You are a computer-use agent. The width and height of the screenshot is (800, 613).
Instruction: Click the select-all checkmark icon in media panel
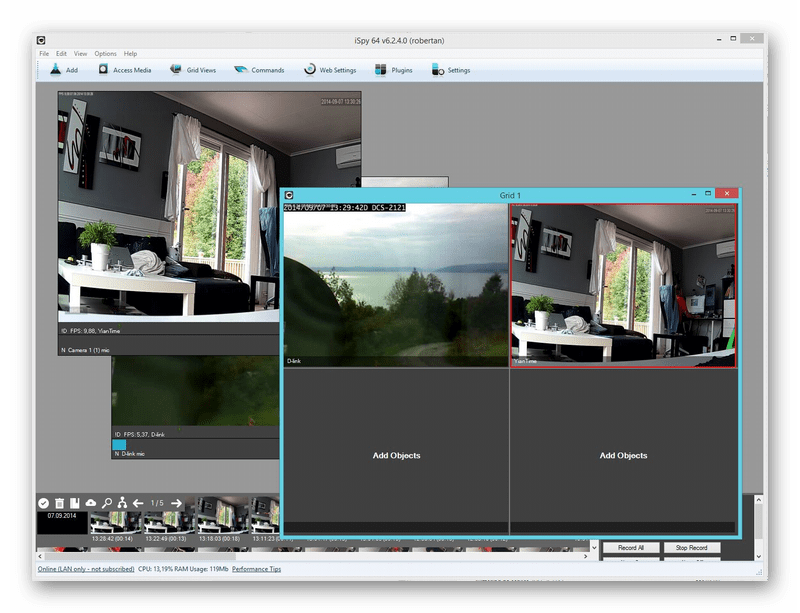pos(43,503)
